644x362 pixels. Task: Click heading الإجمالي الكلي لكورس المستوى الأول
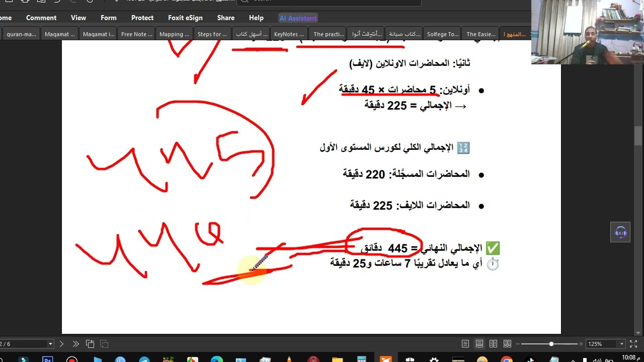(x=386, y=147)
